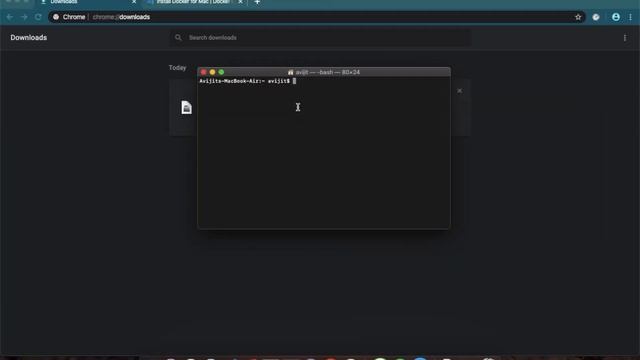The image size is (640, 360).
Task: Click the Terminal prompt line
Action: 247,81
